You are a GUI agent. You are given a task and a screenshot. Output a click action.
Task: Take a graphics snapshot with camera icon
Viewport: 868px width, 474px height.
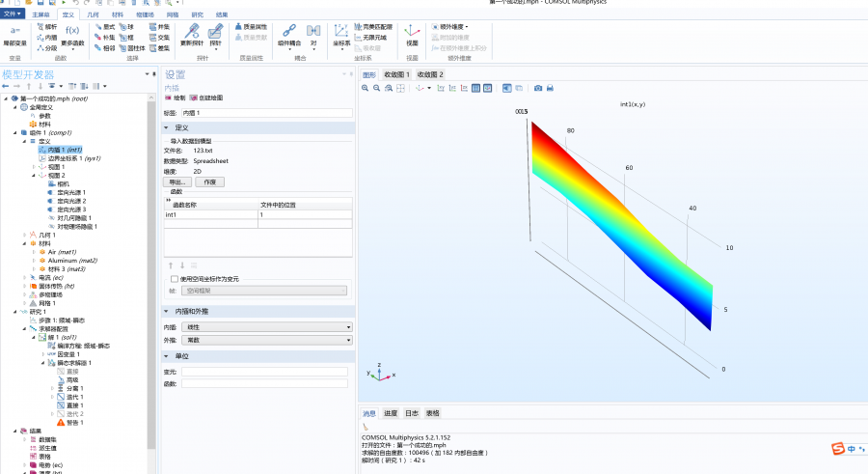(538, 88)
